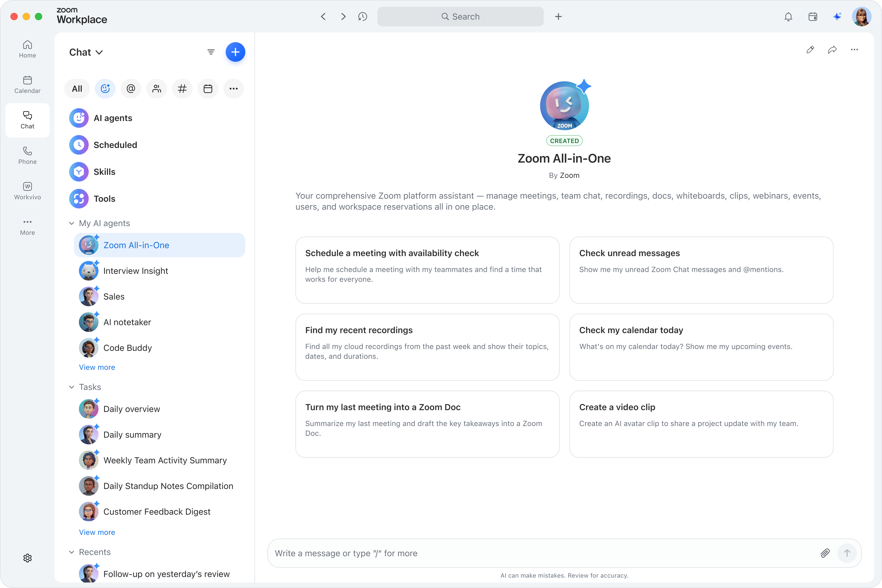882x588 pixels.
Task: Open notifications bell
Action: pos(788,17)
